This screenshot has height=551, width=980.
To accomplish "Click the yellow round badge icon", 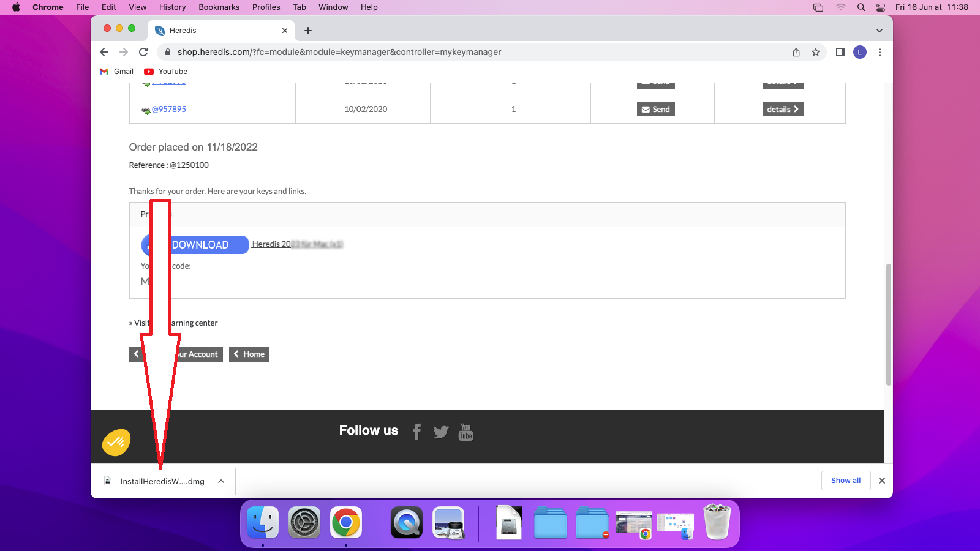I will pos(116,443).
